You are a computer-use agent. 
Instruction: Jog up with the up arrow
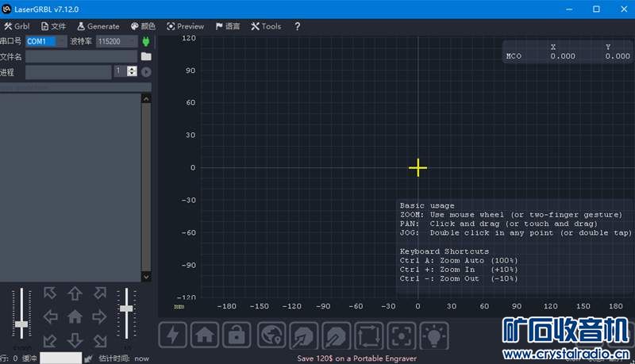[x=75, y=294]
